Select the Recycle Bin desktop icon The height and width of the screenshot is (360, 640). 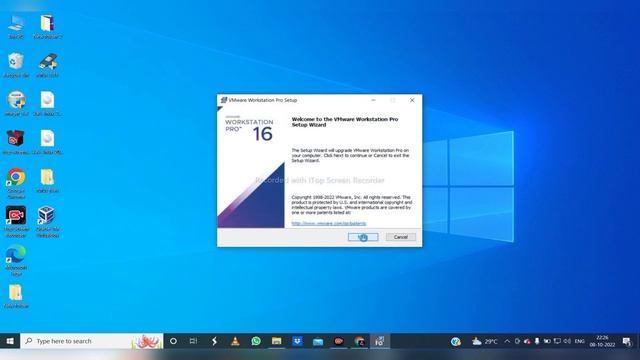pyautogui.click(x=16, y=65)
